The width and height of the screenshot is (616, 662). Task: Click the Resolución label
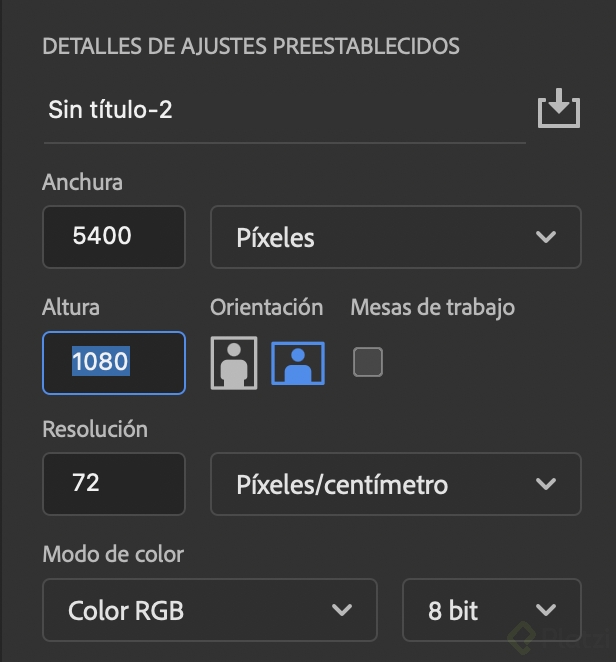point(95,429)
